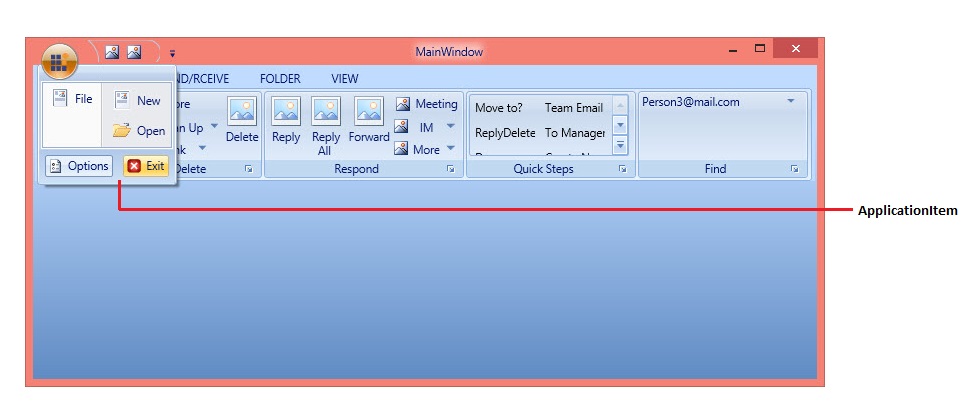This screenshot has height=420, width=976.
Task: Open the Options button in application menu
Action: click(79, 166)
